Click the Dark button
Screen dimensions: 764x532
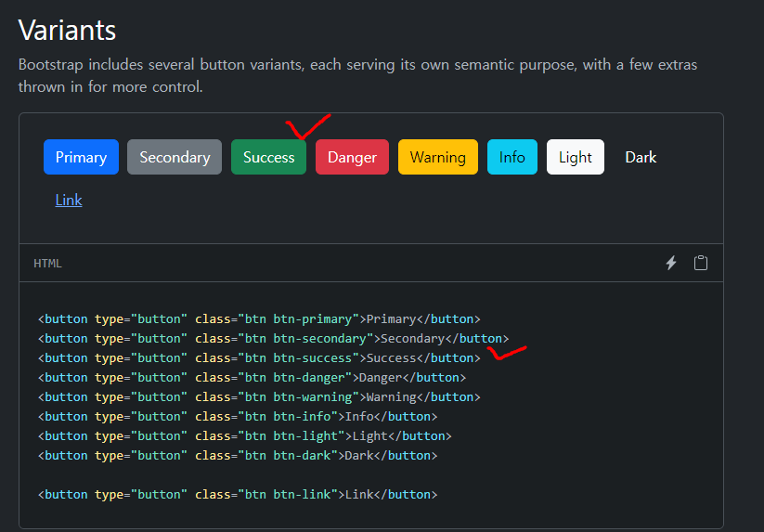(641, 157)
